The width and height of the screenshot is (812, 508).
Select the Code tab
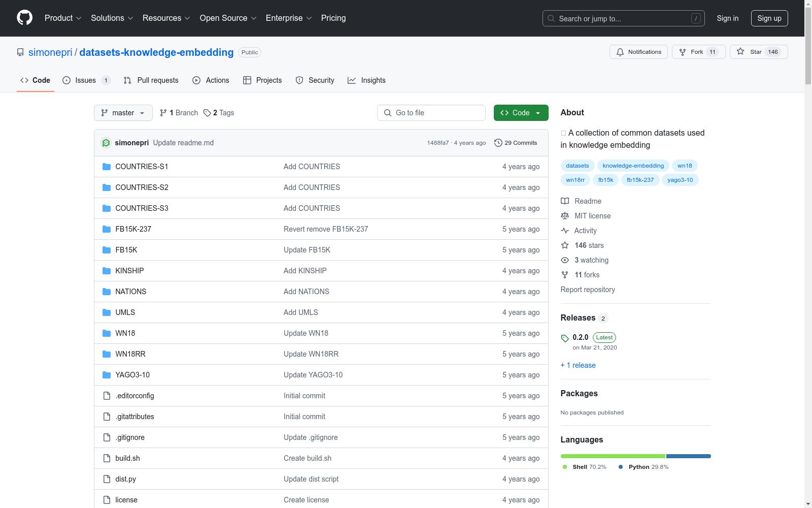coord(36,80)
